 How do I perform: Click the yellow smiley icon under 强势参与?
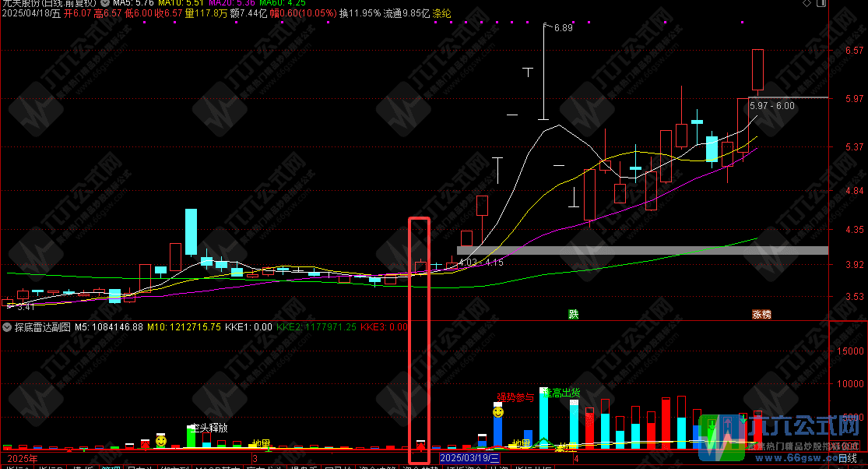point(497,411)
